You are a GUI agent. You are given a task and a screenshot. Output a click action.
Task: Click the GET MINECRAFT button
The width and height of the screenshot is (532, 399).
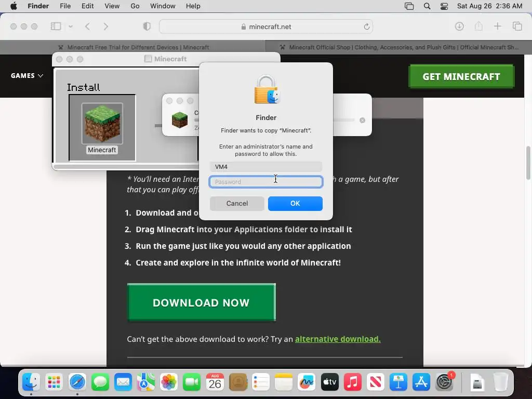[461, 76]
